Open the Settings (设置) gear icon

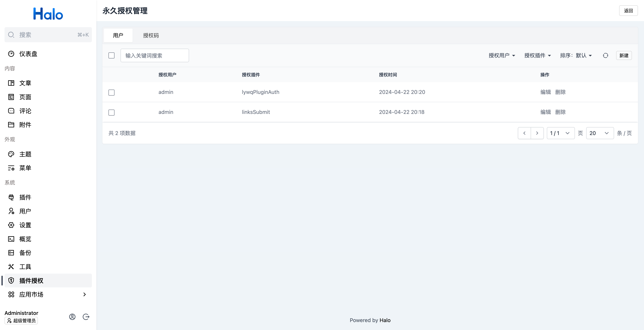[x=11, y=225]
